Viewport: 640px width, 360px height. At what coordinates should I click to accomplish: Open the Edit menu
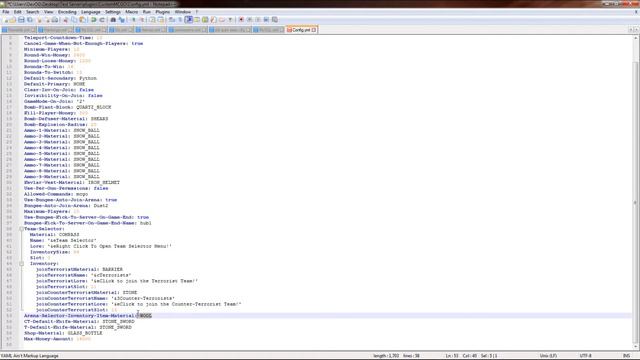coord(18,12)
